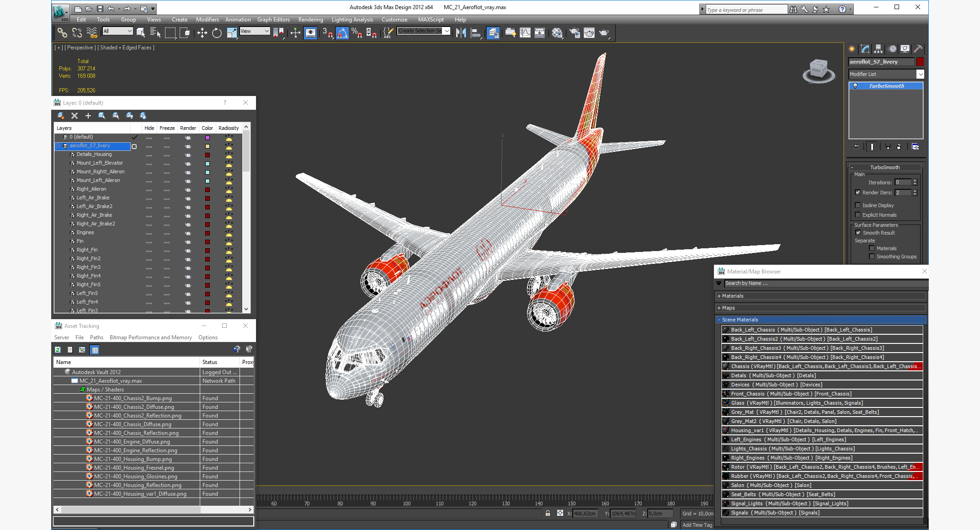The image size is (980, 530).
Task: Open the reference coordinate View dropdown
Action: click(255, 31)
